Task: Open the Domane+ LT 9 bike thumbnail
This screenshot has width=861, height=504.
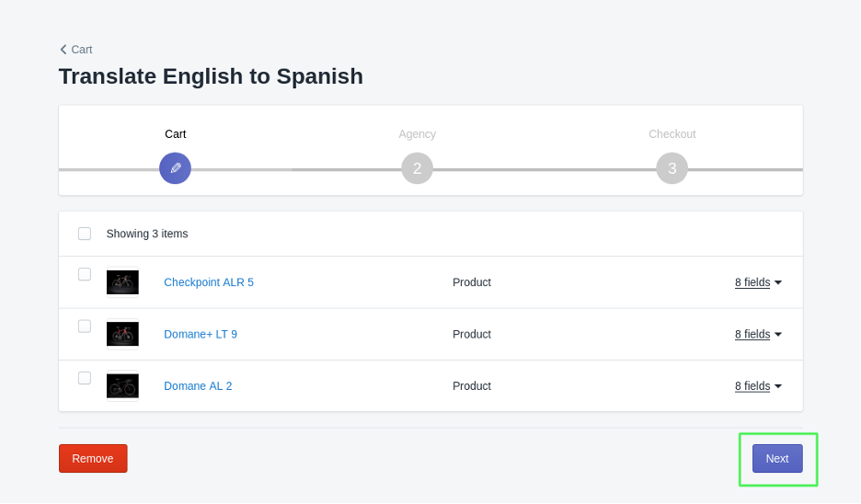Action: tap(122, 335)
